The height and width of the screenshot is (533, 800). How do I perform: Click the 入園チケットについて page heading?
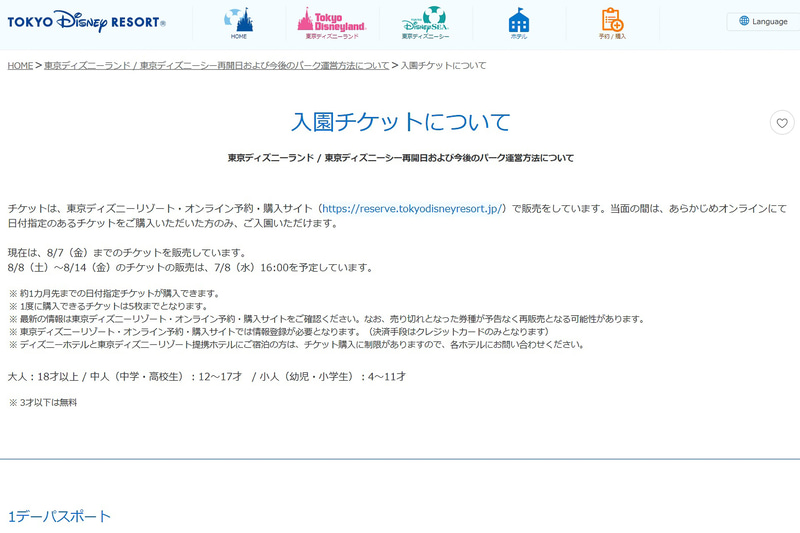point(401,122)
